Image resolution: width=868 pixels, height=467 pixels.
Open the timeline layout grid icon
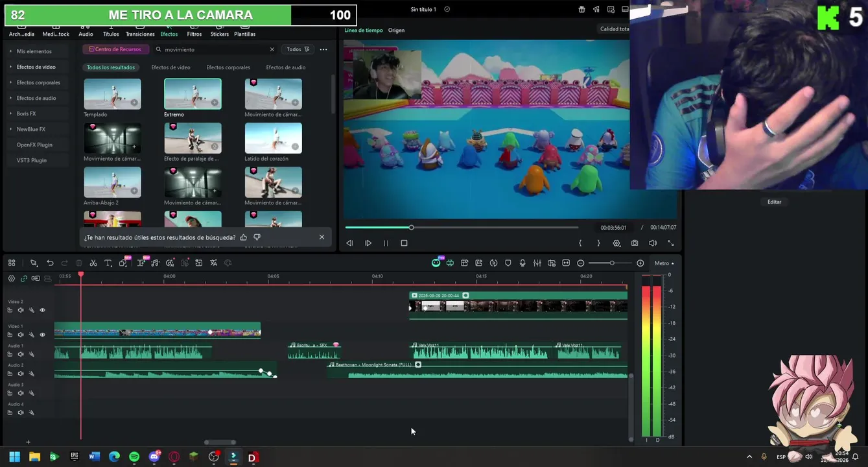(12, 263)
